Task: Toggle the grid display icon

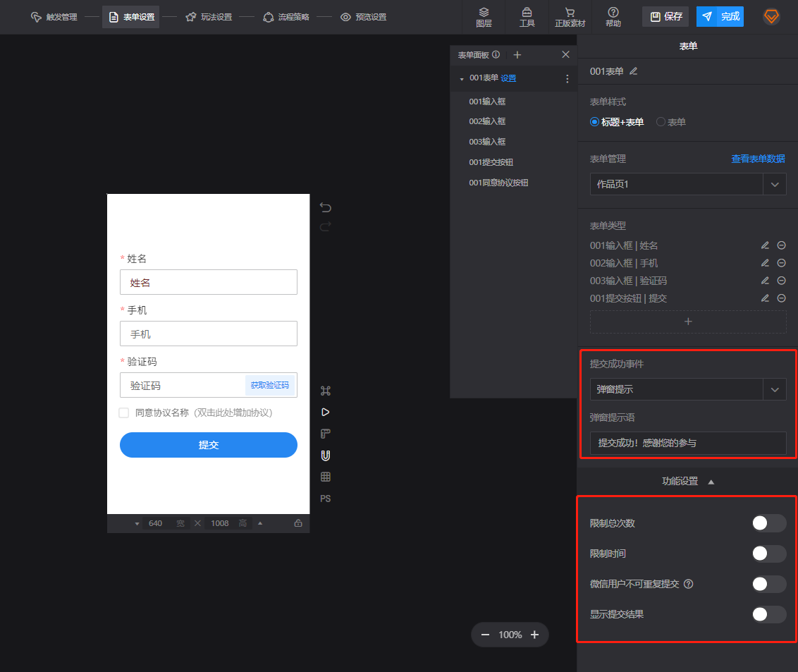Action: tap(326, 477)
